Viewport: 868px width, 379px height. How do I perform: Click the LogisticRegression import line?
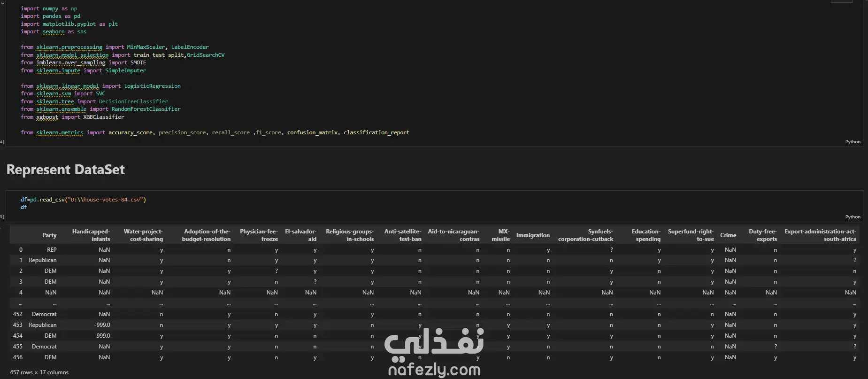[100, 86]
